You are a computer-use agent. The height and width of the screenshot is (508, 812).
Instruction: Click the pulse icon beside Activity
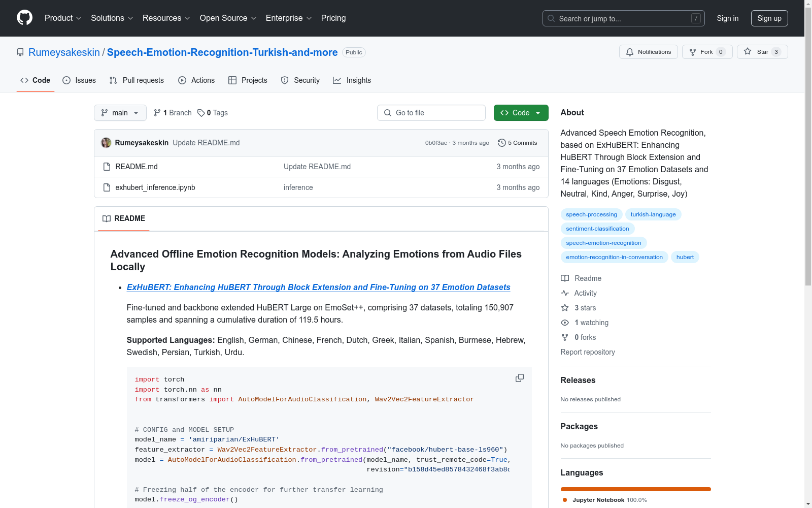(x=565, y=293)
